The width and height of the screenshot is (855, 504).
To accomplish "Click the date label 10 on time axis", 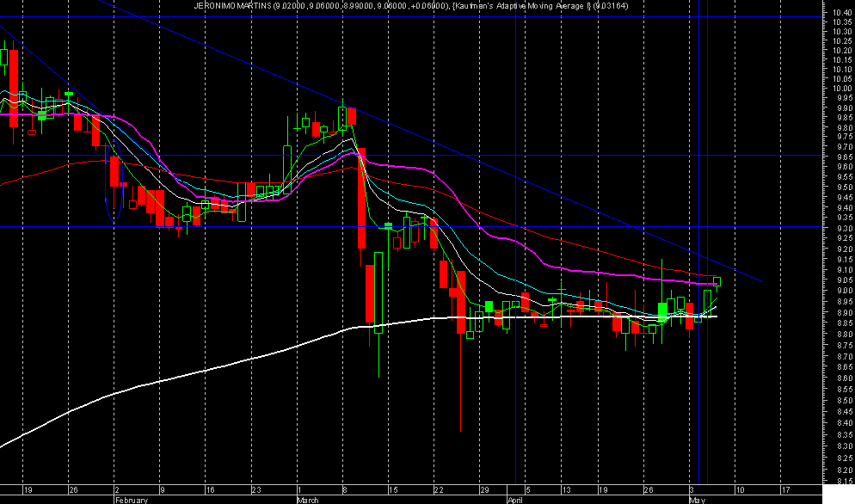I will (740, 490).
